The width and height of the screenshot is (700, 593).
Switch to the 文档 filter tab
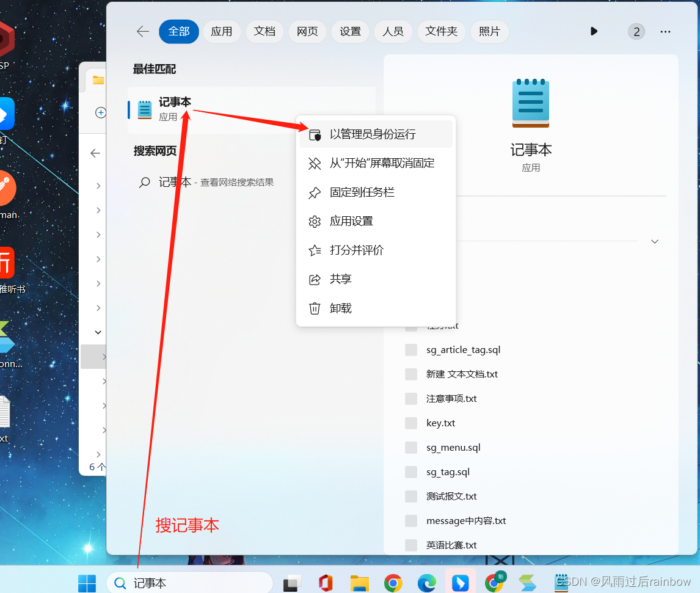[x=264, y=31]
